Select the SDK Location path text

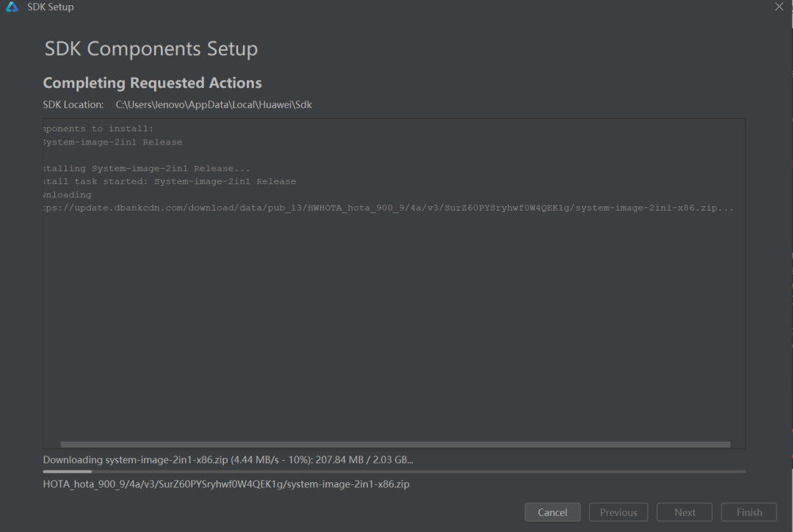coord(214,105)
